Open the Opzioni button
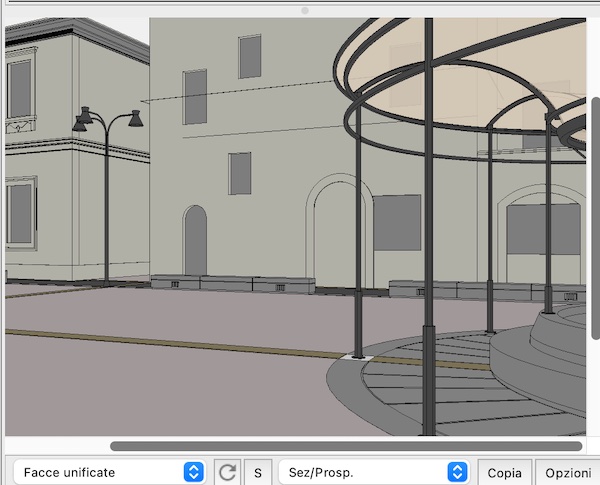Image resolution: width=600 pixels, height=485 pixels. [567, 472]
